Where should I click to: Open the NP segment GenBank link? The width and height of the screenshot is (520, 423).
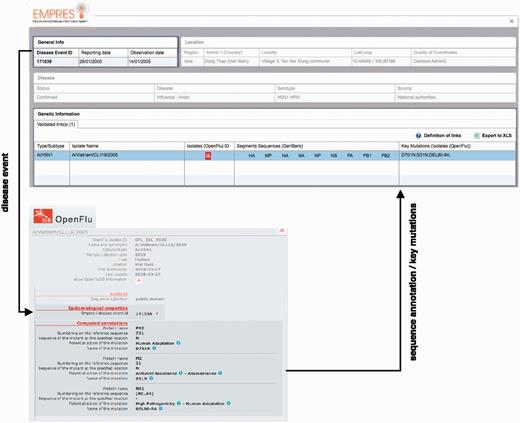pos(317,156)
